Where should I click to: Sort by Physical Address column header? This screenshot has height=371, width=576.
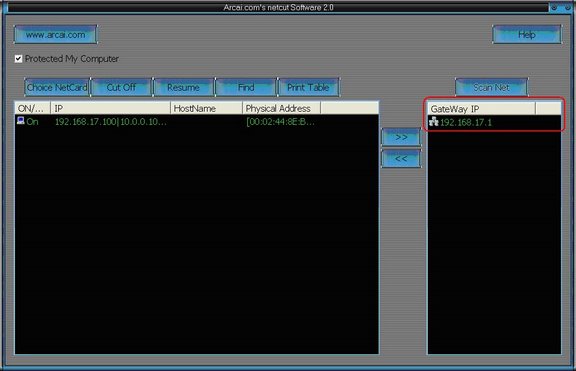(x=281, y=108)
